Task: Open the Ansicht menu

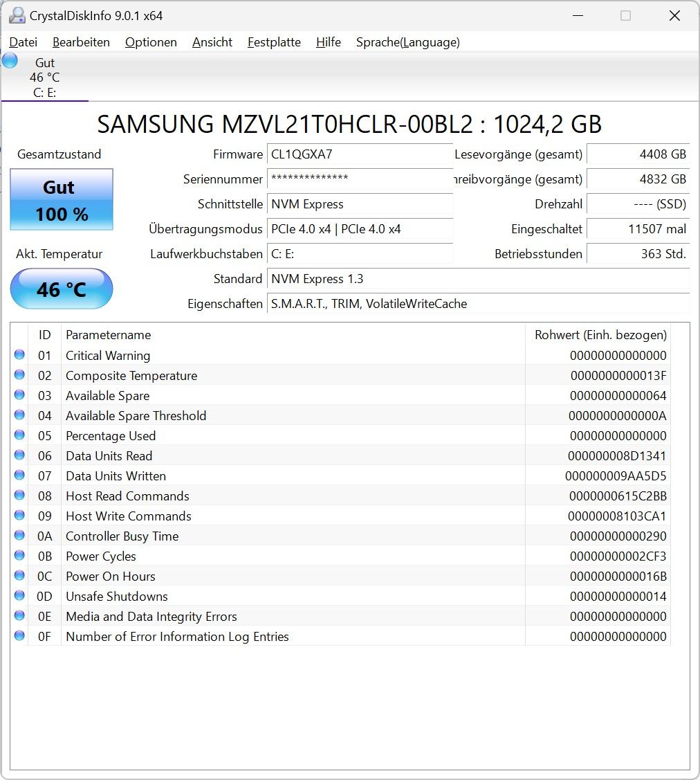Action: 212,42
